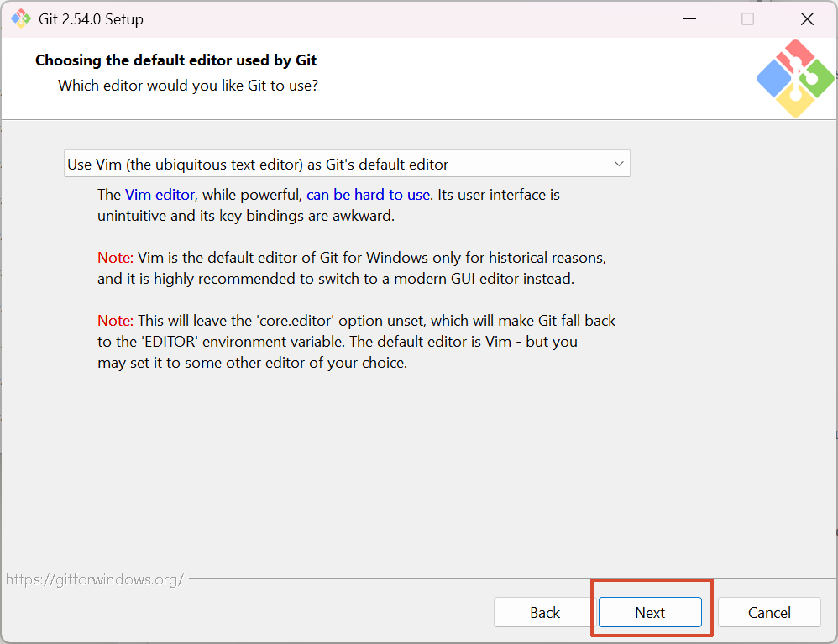Click the blue diamond of the Git logo

(x=773, y=79)
